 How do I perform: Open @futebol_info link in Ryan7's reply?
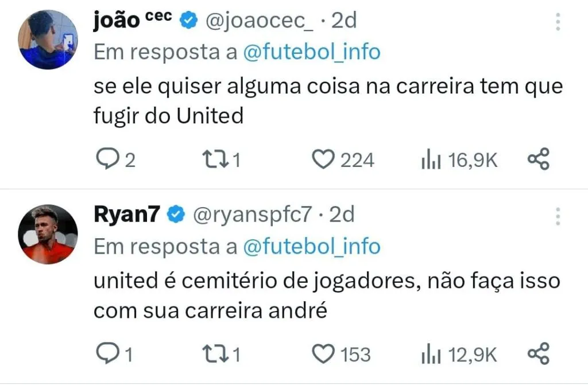coord(312,247)
